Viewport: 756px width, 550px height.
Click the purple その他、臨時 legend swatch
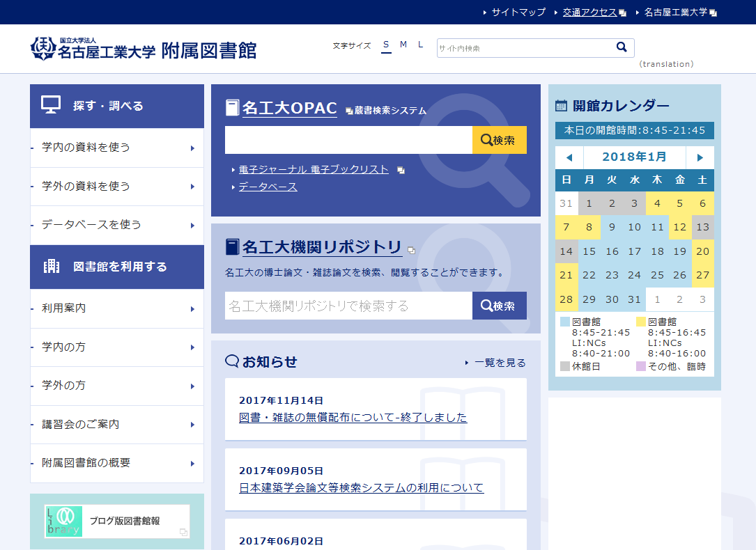[641, 366]
